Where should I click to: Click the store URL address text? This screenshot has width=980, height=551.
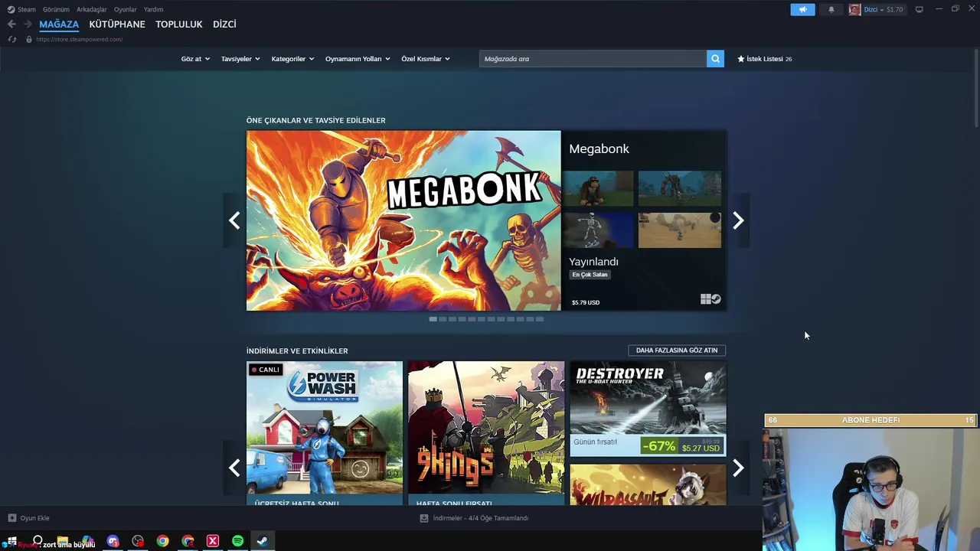[80, 39]
